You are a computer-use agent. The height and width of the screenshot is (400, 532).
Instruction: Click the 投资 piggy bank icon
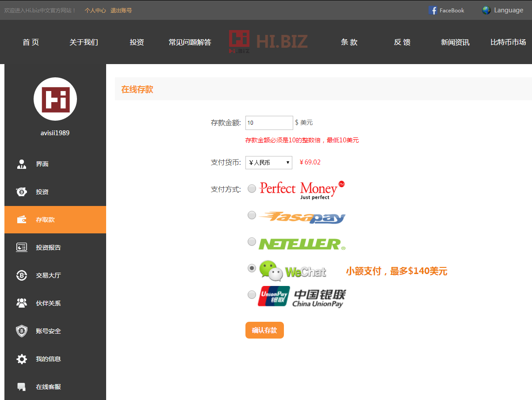pyautogui.click(x=21, y=192)
